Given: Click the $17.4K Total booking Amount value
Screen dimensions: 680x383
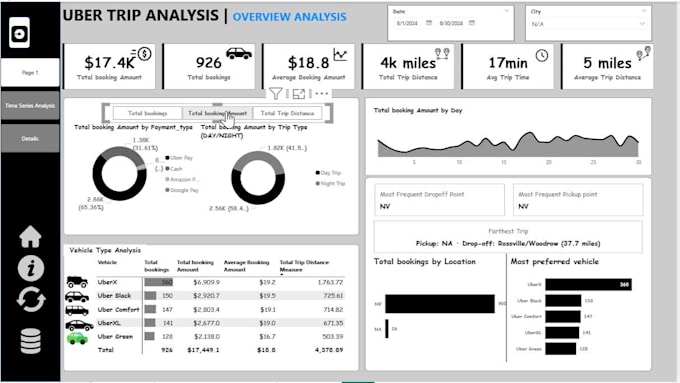Looking at the screenshot, I should 110,63.
